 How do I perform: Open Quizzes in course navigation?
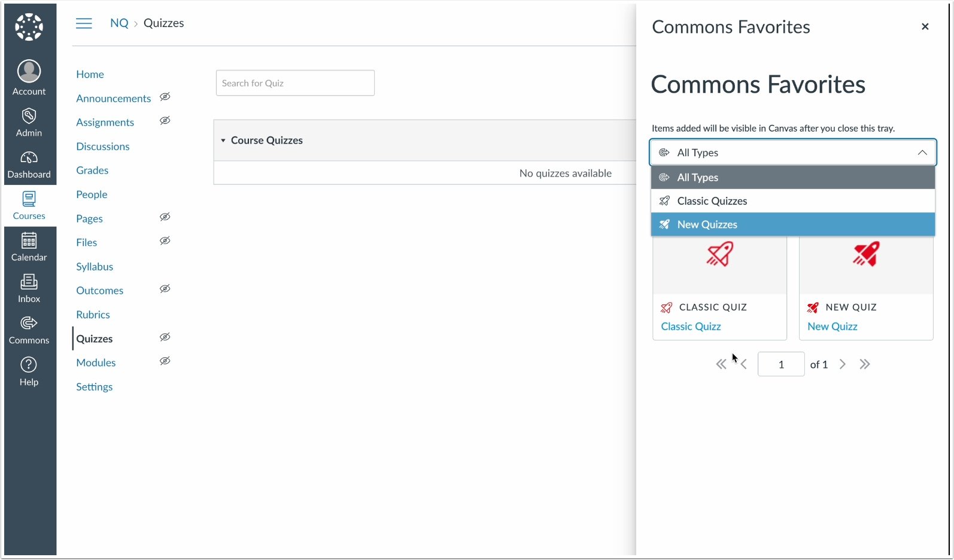click(94, 339)
